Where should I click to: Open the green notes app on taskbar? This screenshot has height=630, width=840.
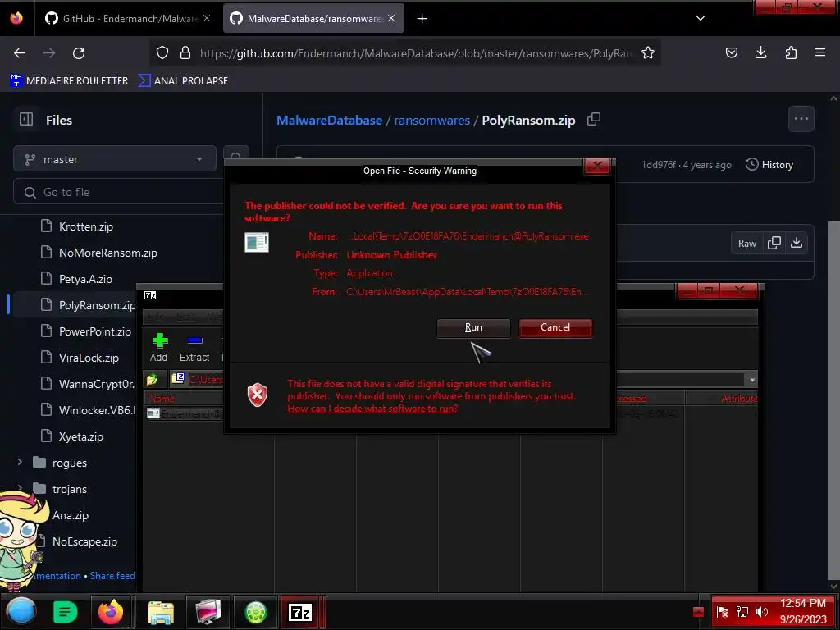click(x=65, y=612)
